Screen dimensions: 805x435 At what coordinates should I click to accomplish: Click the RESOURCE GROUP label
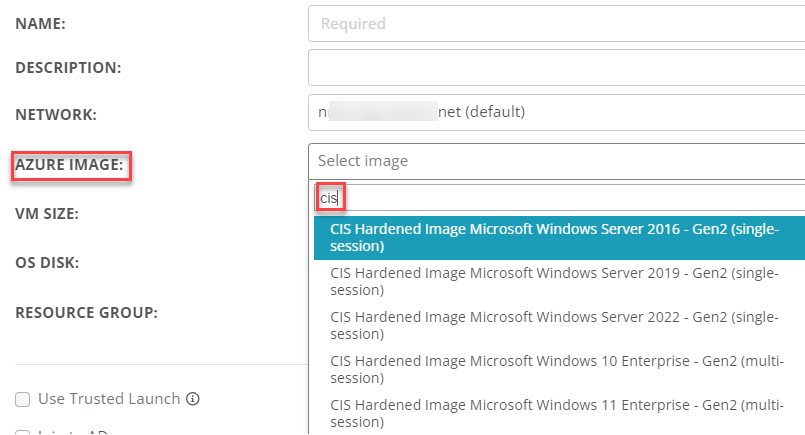point(86,313)
